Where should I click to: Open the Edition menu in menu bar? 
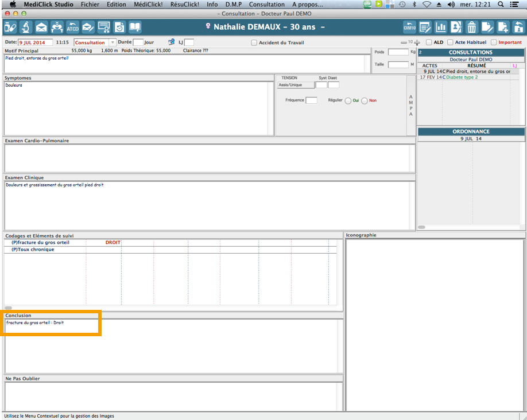(117, 4)
